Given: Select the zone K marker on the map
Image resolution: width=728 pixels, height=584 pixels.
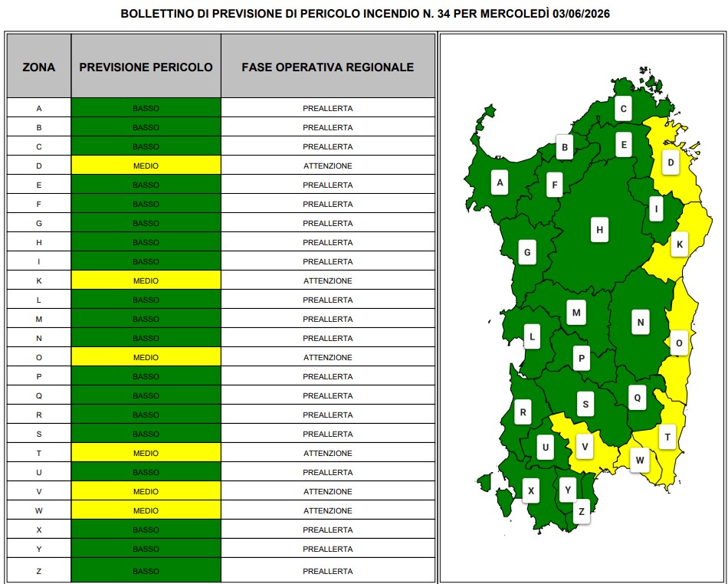Looking at the screenshot, I should point(680,244).
